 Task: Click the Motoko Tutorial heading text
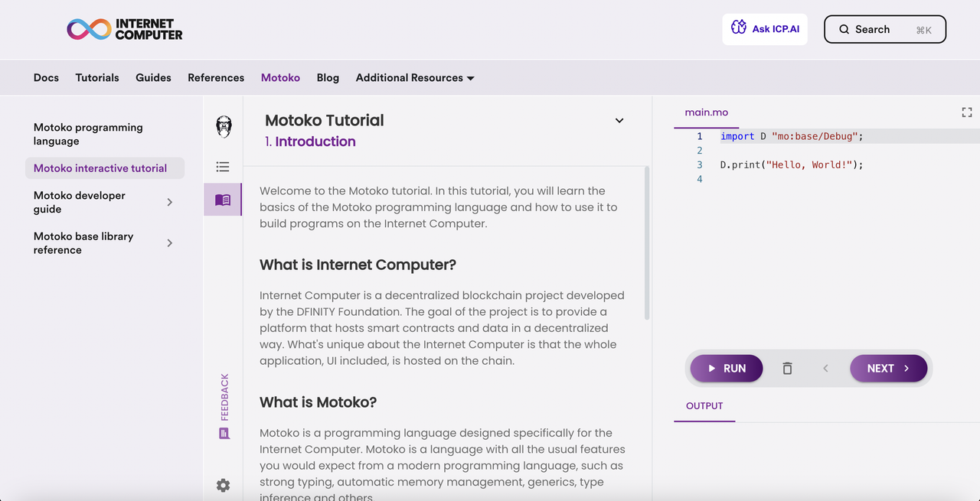tap(325, 120)
